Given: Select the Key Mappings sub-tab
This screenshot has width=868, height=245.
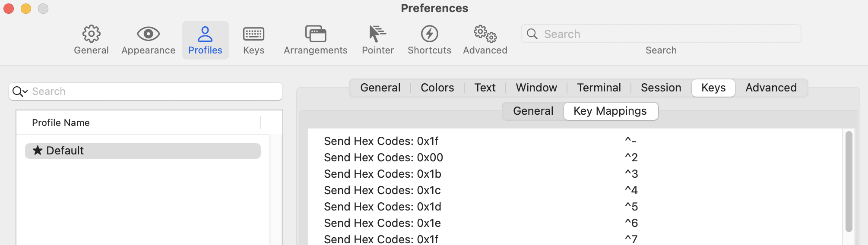Looking at the screenshot, I should pos(610,111).
